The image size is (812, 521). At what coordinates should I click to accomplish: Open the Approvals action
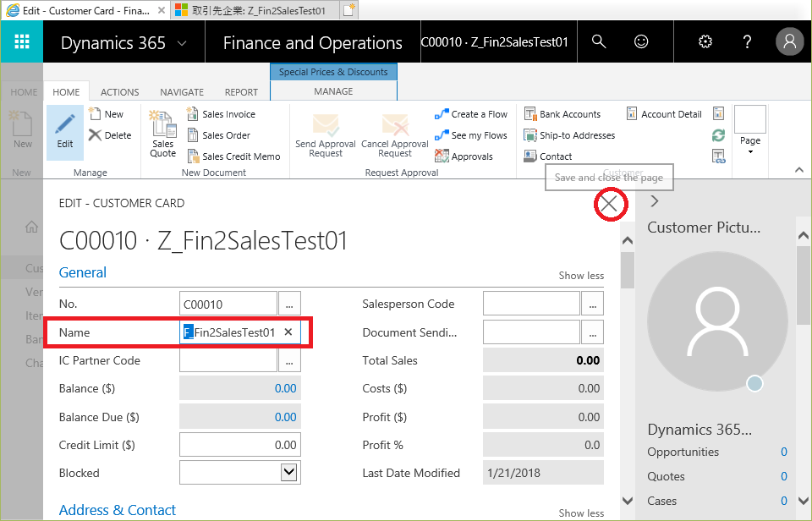[464, 156]
